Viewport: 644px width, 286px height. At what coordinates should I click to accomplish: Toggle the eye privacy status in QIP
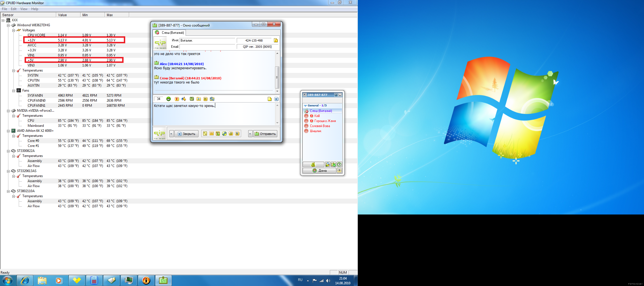pyautogui.click(x=339, y=170)
